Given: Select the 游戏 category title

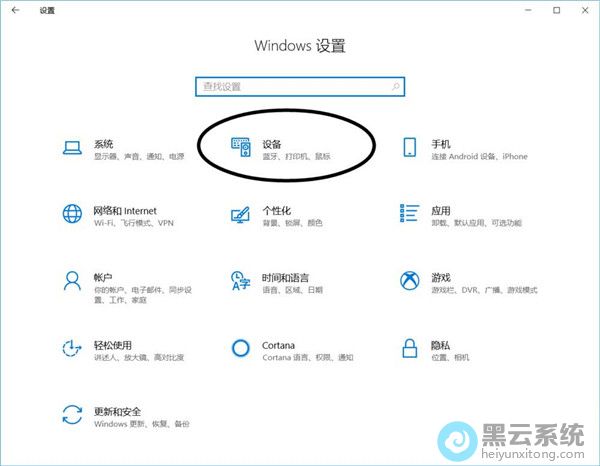Looking at the screenshot, I should coord(441,277).
